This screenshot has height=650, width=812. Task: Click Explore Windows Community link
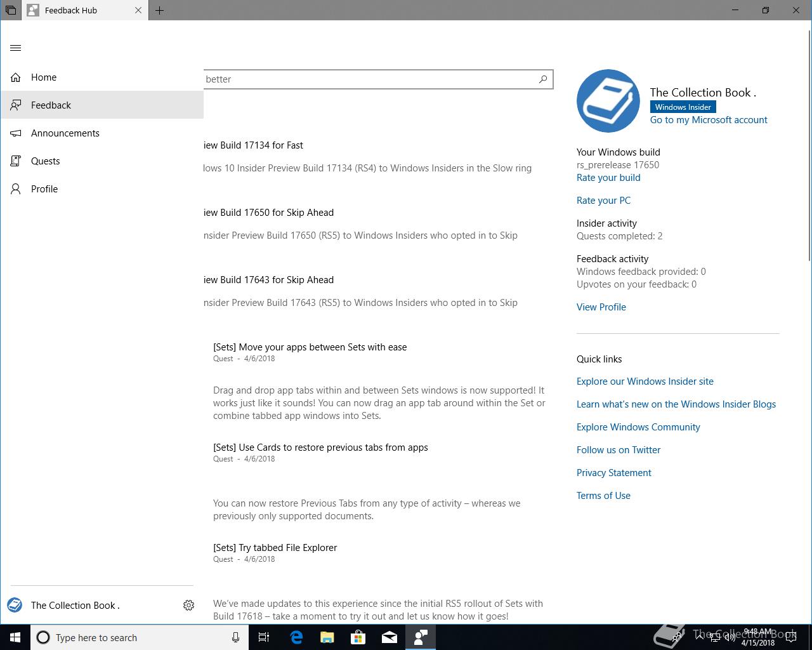(x=638, y=427)
